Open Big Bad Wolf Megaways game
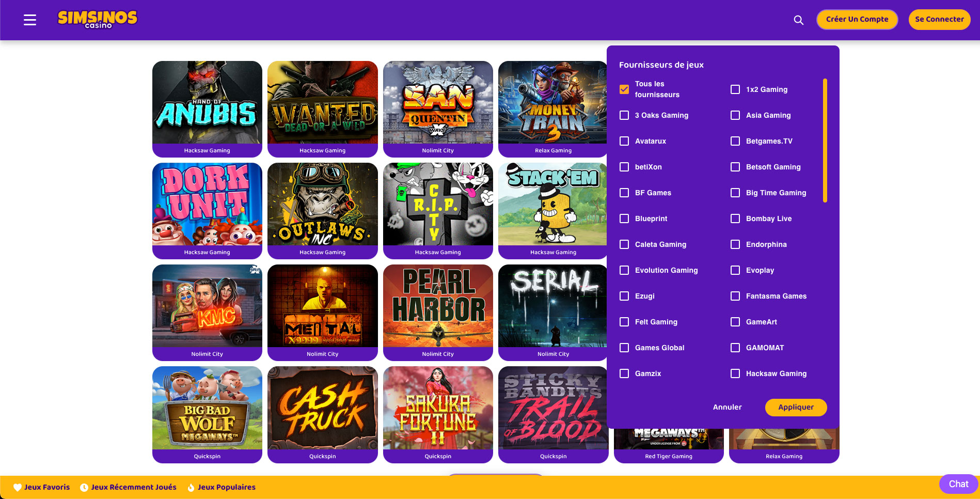 click(207, 408)
